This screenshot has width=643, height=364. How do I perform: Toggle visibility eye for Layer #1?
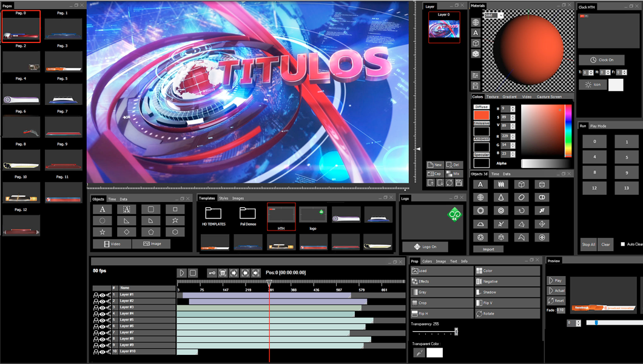click(102, 295)
